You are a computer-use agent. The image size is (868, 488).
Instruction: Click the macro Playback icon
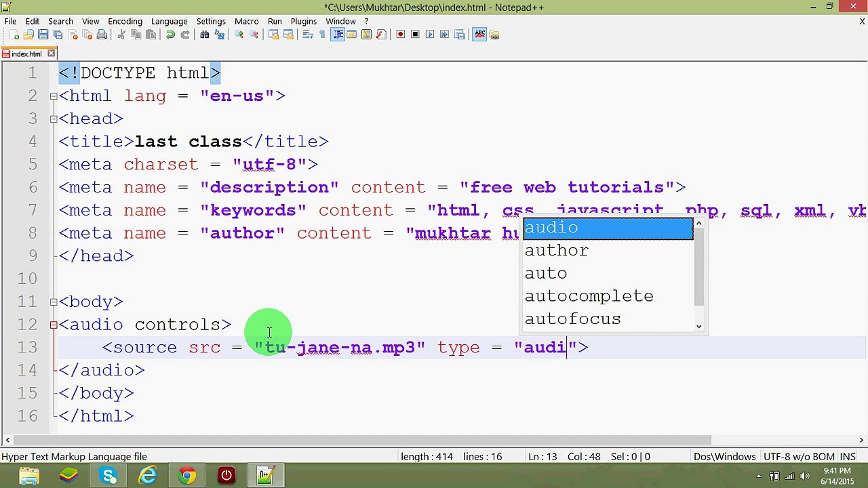tap(430, 35)
